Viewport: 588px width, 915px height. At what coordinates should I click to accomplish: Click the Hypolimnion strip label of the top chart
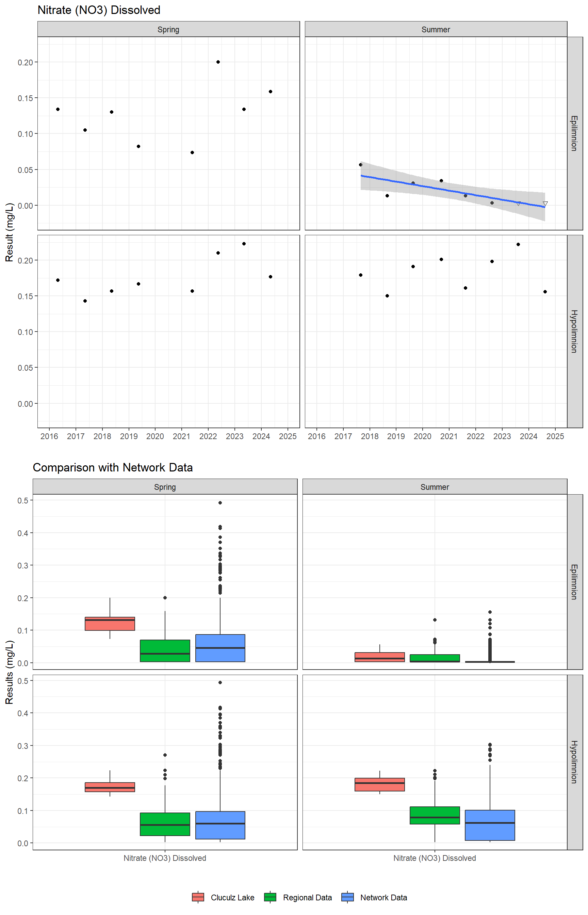[x=575, y=331]
